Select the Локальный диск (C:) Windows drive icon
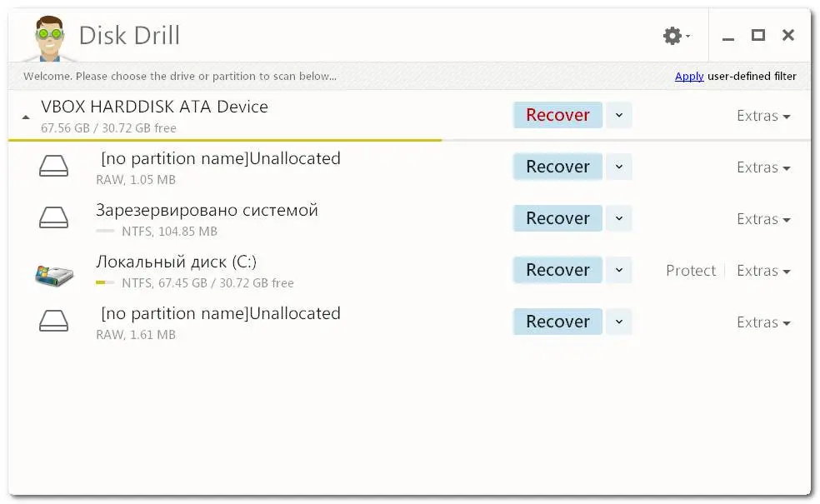Image resolution: width=820 pixels, height=504 pixels. (x=54, y=275)
